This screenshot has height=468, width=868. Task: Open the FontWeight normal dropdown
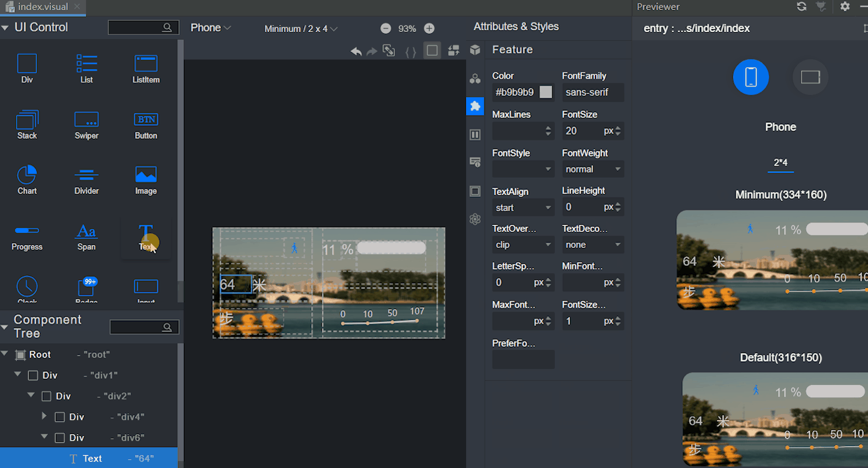(593, 169)
